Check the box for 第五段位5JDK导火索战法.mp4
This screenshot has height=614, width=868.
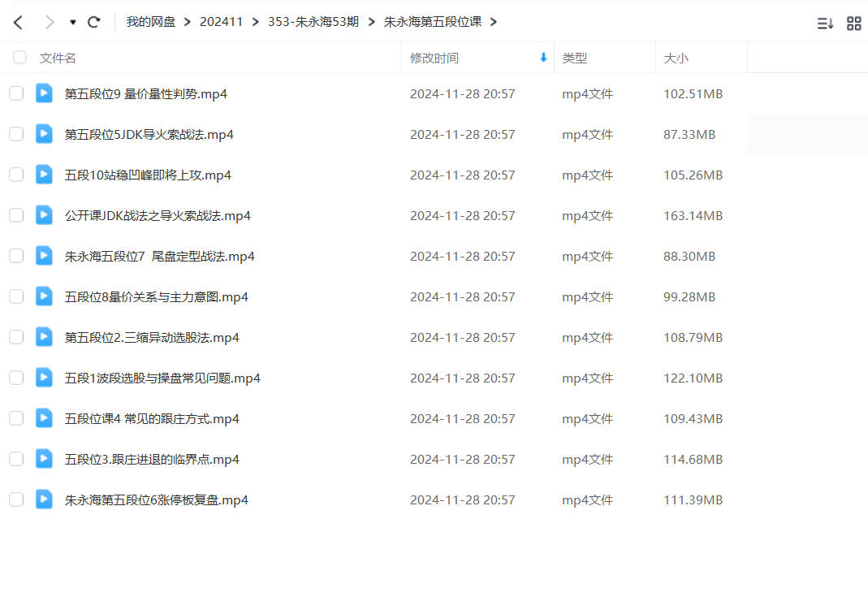point(16,134)
